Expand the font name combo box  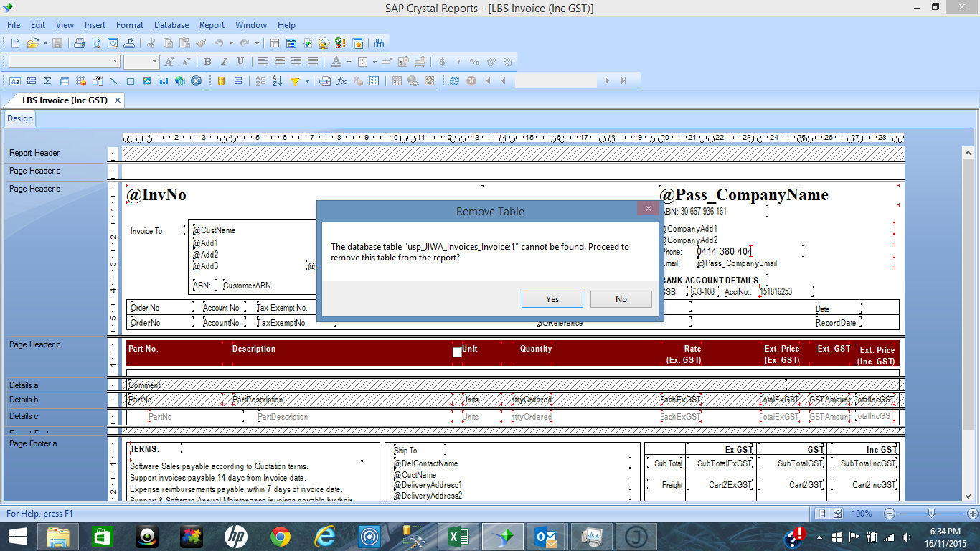pyautogui.click(x=115, y=62)
